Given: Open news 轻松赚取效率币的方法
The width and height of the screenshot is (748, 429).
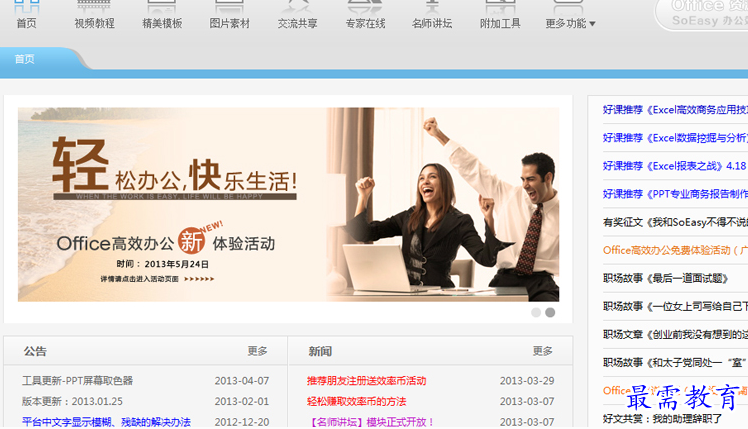Looking at the screenshot, I should point(356,401).
